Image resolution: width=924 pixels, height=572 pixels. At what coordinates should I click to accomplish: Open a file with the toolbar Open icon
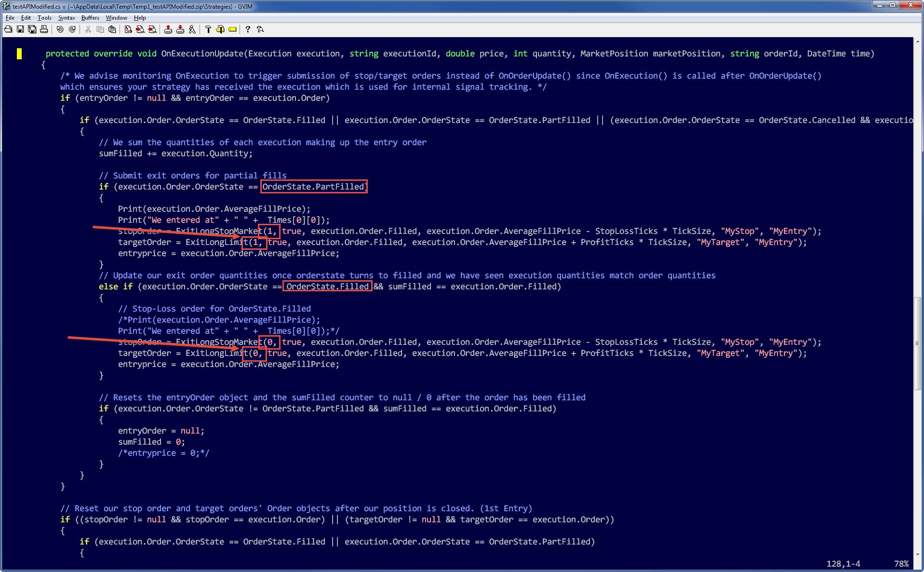pyautogui.click(x=8, y=29)
